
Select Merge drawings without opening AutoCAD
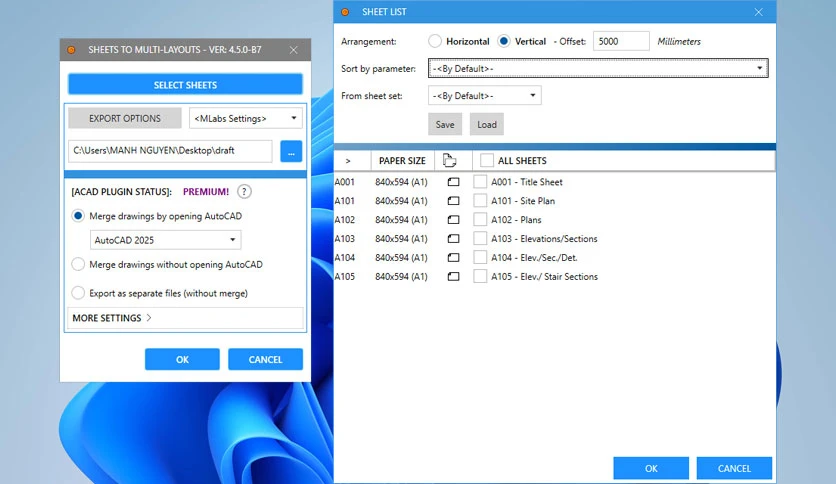pyautogui.click(x=78, y=264)
